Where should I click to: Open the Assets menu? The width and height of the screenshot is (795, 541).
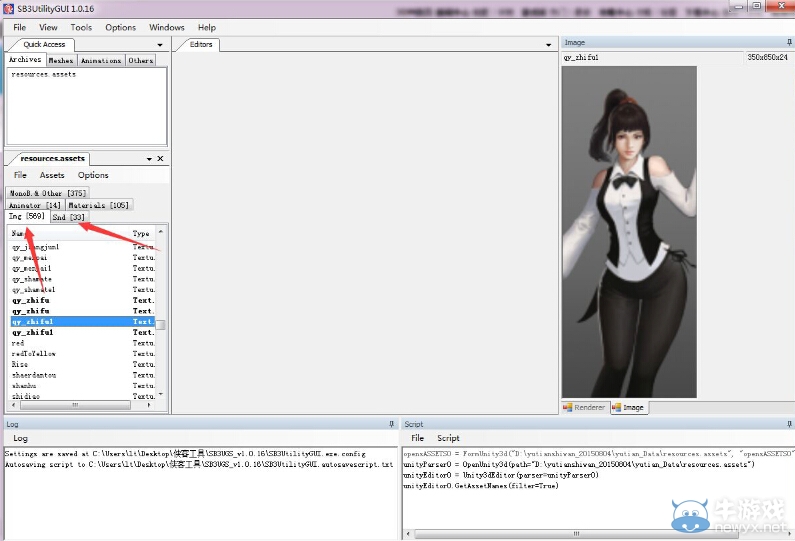tap(52, 175)
